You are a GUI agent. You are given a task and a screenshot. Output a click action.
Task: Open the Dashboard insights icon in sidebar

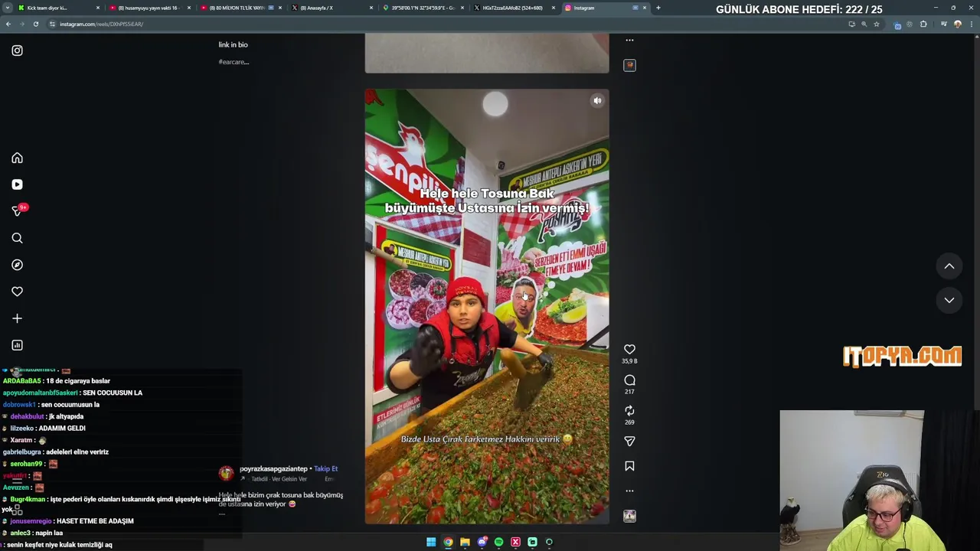[x=17, y=345]
